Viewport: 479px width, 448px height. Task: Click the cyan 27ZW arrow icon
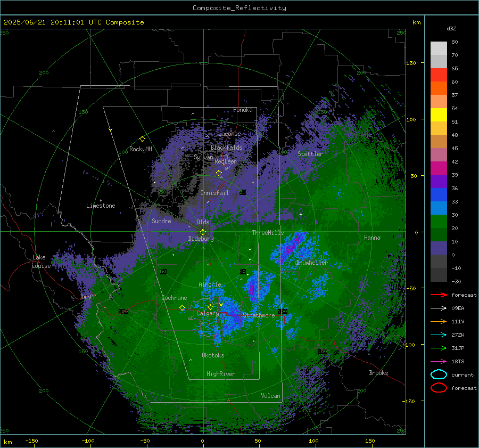pyautogui.click(x=439, y=335)
